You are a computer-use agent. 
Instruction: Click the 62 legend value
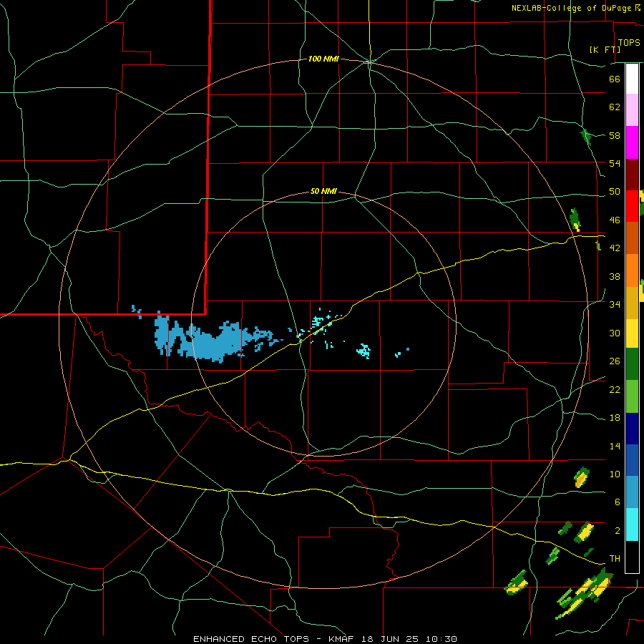click(615, 107)
